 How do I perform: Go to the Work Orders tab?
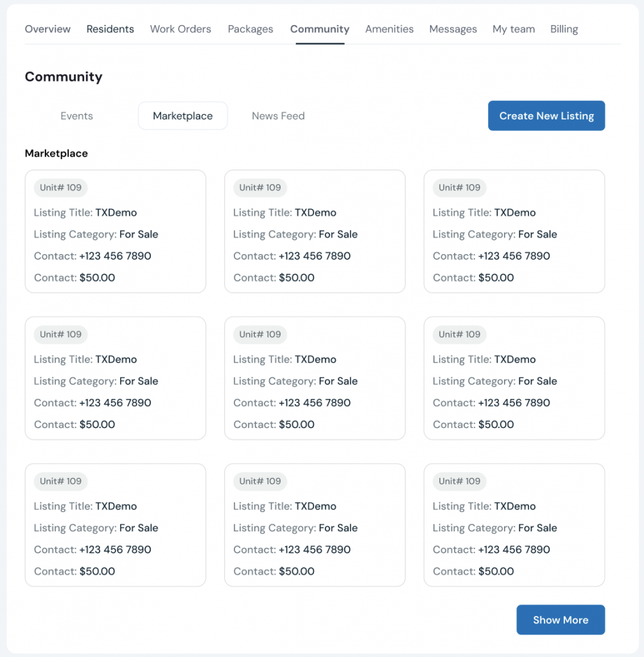pos(180,29)
